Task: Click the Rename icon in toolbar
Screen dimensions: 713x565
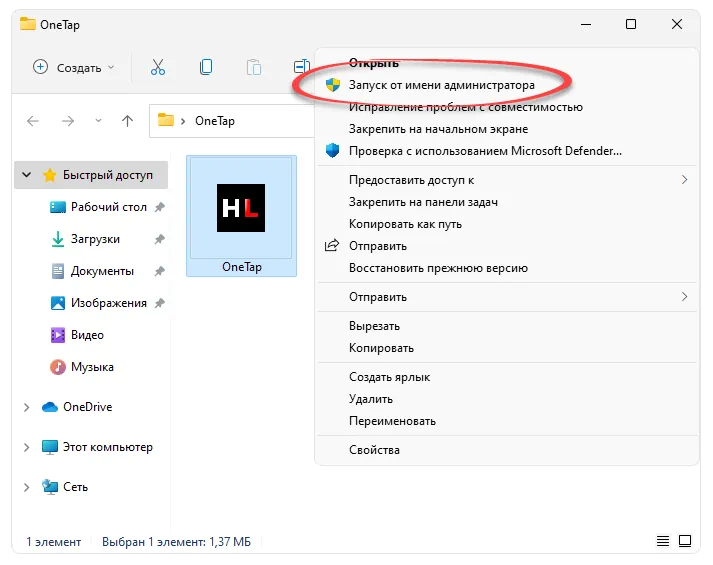Action: tap(301, 67)
